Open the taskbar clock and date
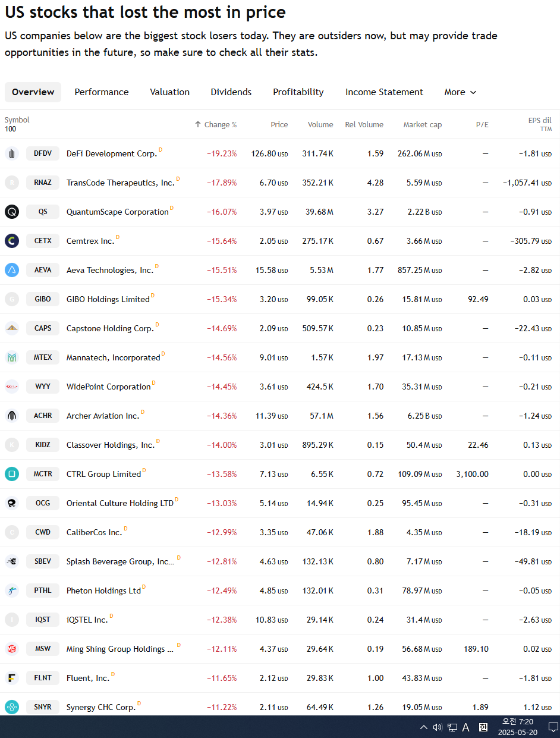This screenshot has width=560, height=738. coord(517,727)
